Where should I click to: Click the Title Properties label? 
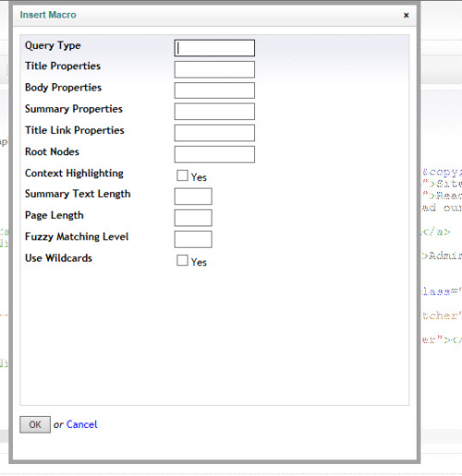click(x=63, y=67)
